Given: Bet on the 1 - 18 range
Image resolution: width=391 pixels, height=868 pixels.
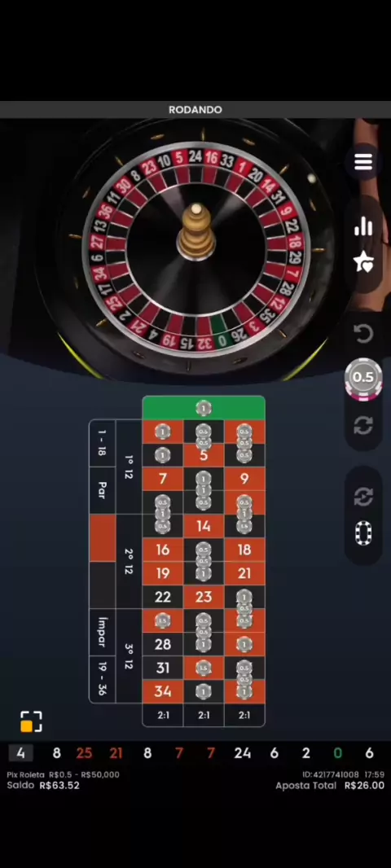Looking at the screenshot, I should (103, 444).
